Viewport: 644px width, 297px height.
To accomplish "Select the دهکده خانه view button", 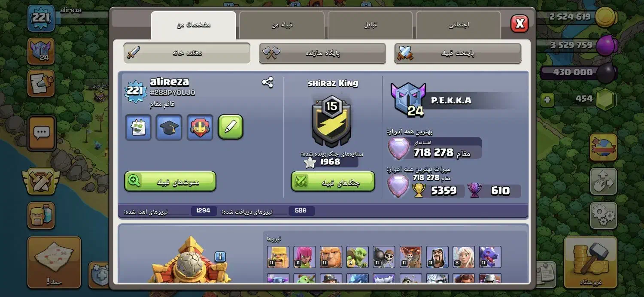I will [x=187, y=53].
